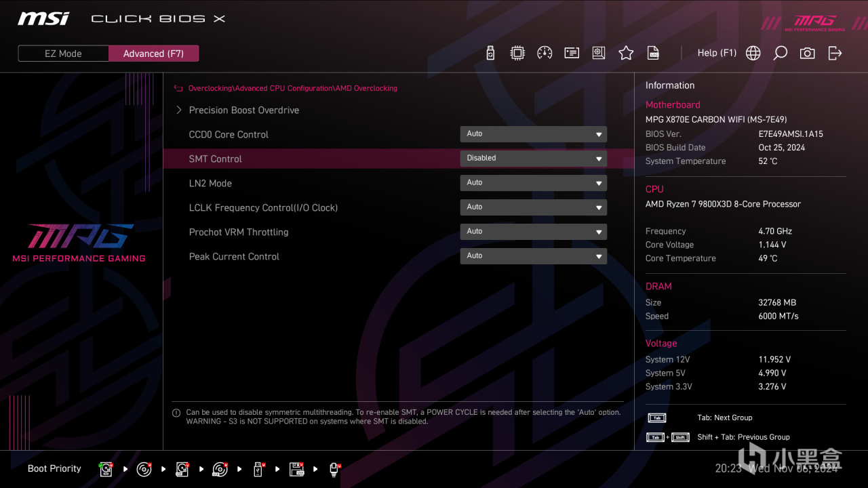This screenshot has height=488, width=868.
Task: Click the core voltage value "1.144 V"
Action: pyautogui.click(x=772, y=245)
